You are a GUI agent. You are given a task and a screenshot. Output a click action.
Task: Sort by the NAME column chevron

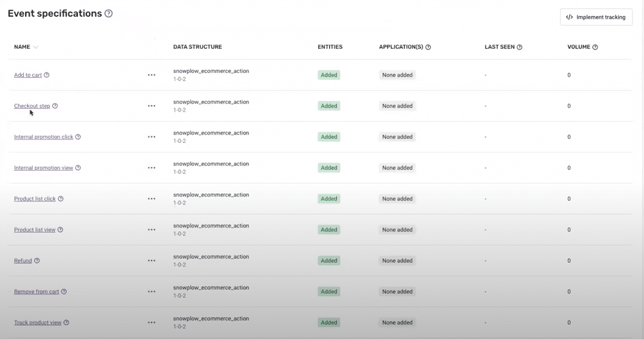(x=35, y=47)
